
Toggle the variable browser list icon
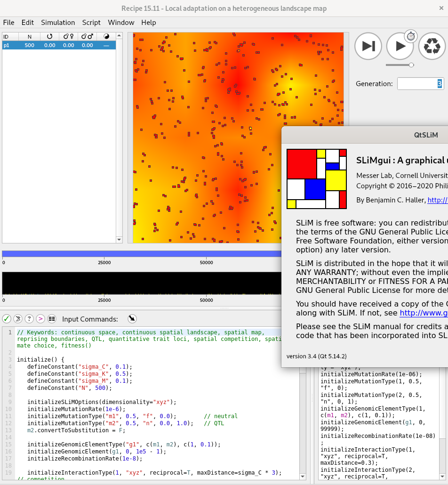(52, 319)
